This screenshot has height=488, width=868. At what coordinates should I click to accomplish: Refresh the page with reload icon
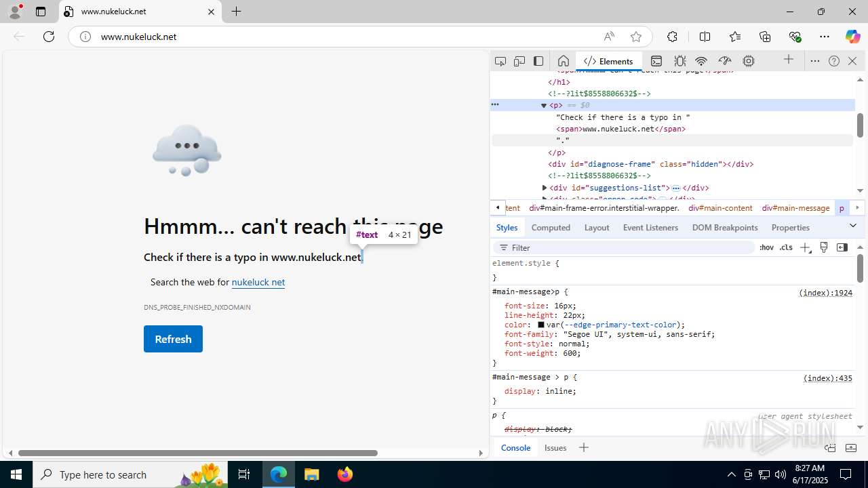pyautogui.click(x=49, y=37)
